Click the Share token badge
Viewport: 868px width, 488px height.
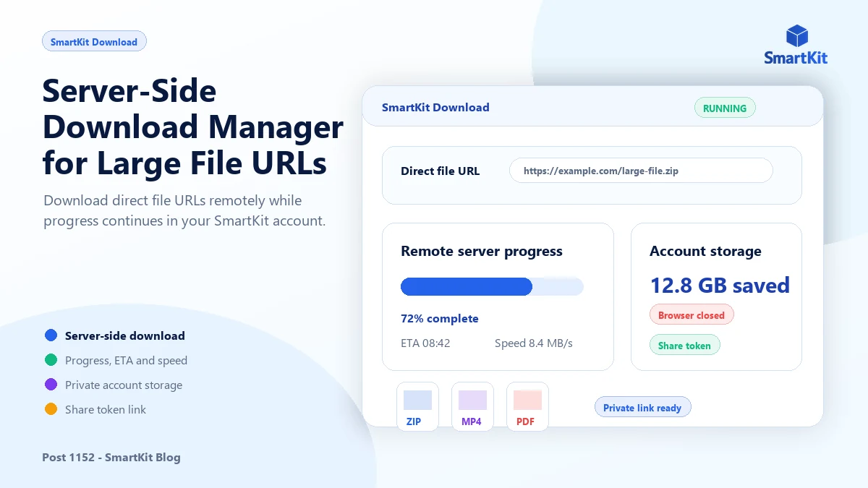click(x=684, y=346)
